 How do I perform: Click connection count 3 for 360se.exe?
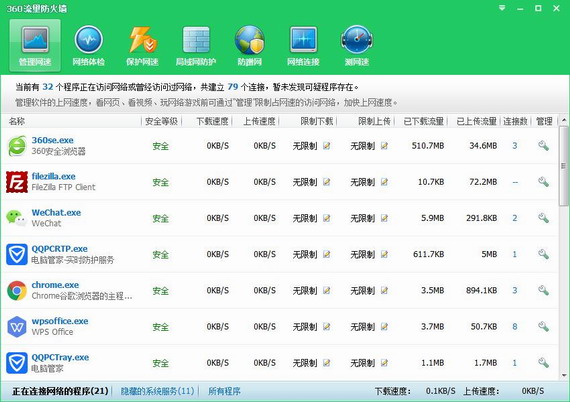[x=515, y=146]
